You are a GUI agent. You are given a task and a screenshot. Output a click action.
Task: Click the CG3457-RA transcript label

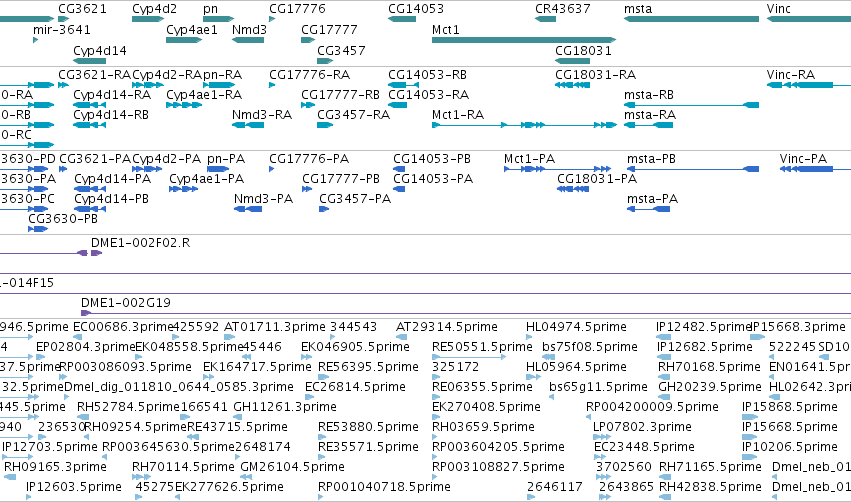353,115
